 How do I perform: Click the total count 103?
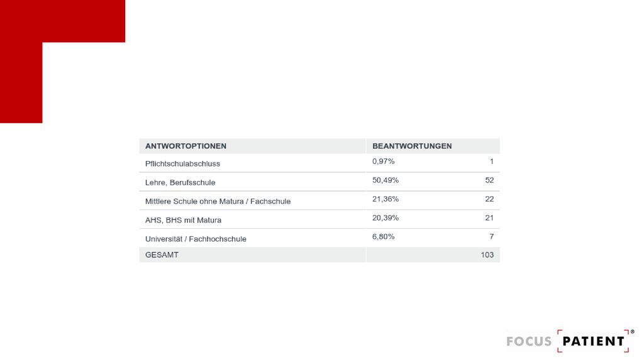click(x=487, y=255)
